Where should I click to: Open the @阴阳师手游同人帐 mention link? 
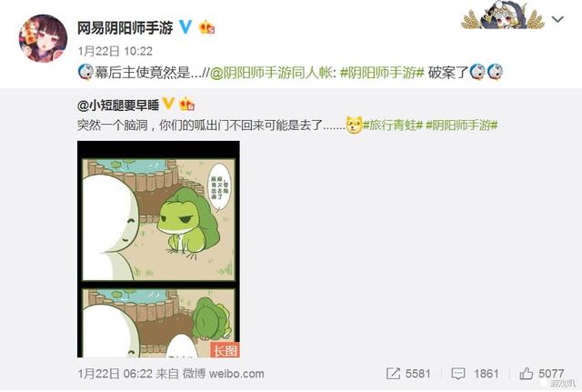click(271, 73)
